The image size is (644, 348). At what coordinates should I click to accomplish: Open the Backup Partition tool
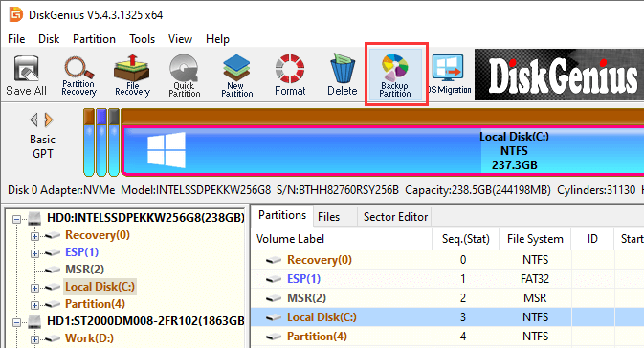[395, 75]
